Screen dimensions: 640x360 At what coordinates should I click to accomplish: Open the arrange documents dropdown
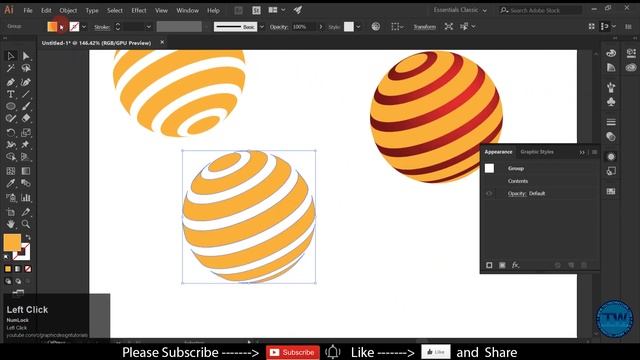click(x=283, y=10)
